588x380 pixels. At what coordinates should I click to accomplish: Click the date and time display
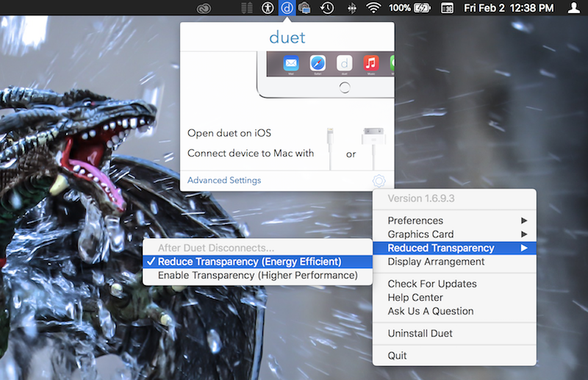click(x=509, y=8)
